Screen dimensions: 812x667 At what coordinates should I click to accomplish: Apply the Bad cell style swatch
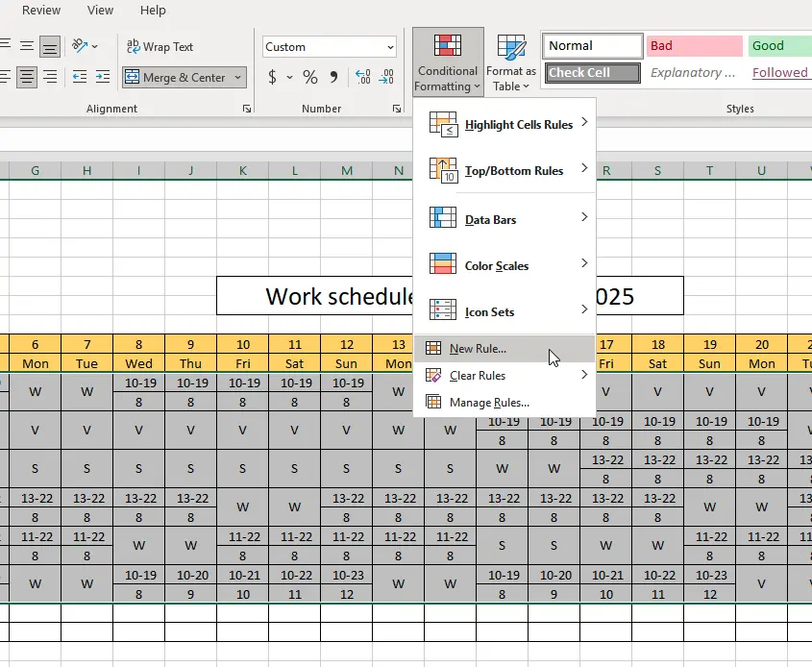coord(694,46)
